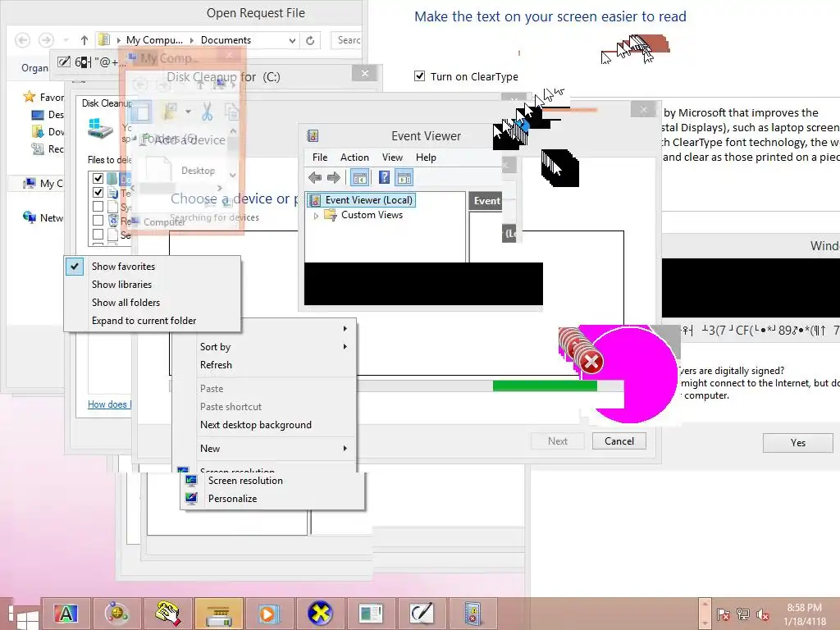840x630 pixels.
Task: Click the Cancel button in the wizard
Action: pyautogui.click(x=619, y=441)
